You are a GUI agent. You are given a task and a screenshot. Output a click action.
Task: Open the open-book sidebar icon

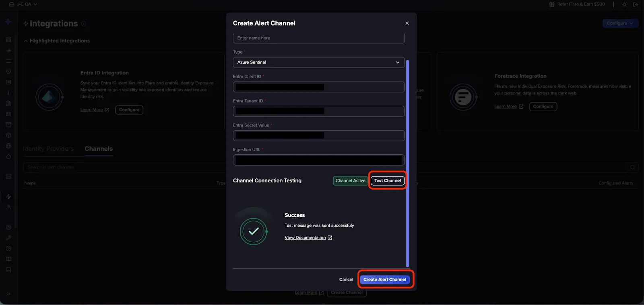pos(8,259)
